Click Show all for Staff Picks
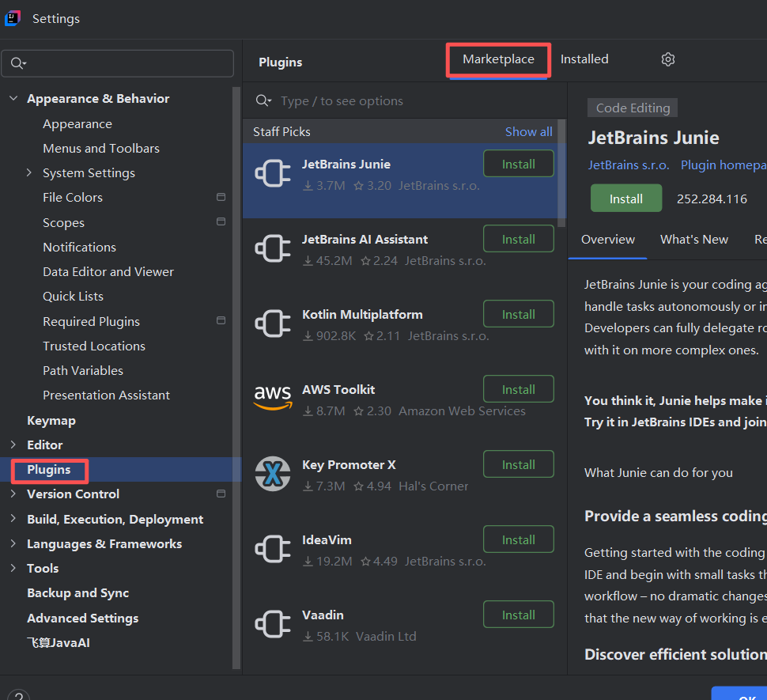 [x=528, y=131]
